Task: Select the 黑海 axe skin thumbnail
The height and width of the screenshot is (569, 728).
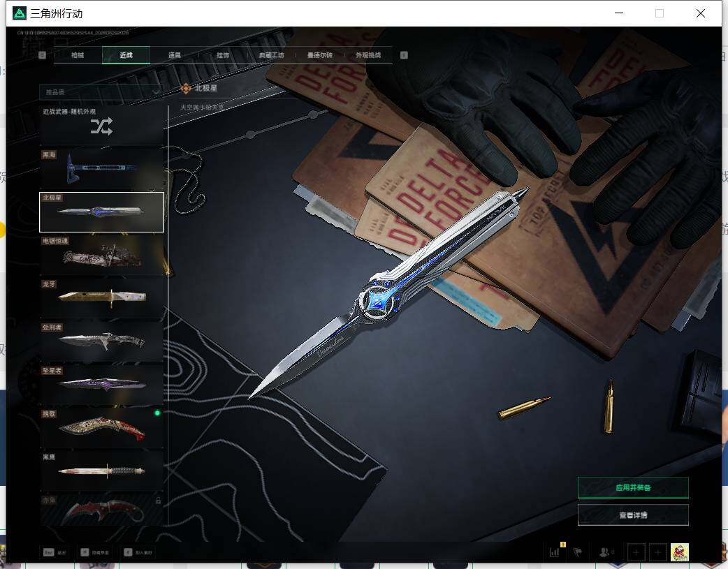Action: pyautogui.click(x=102, y=168)
